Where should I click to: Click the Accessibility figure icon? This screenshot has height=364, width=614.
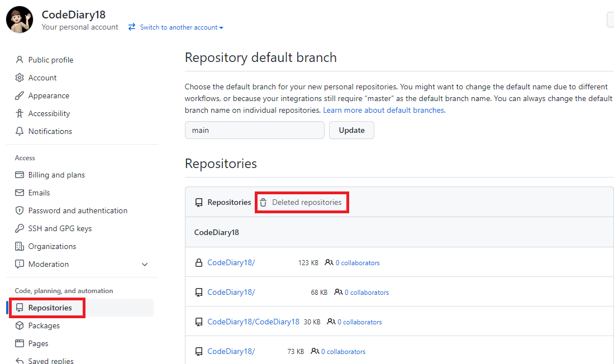(19, 113)
